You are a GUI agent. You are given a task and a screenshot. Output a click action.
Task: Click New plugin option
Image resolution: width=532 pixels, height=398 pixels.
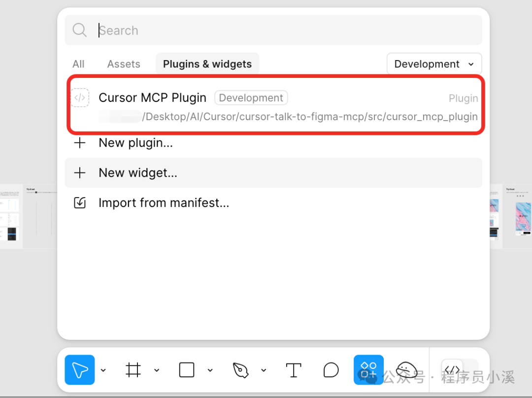click(x=135, y=143)
